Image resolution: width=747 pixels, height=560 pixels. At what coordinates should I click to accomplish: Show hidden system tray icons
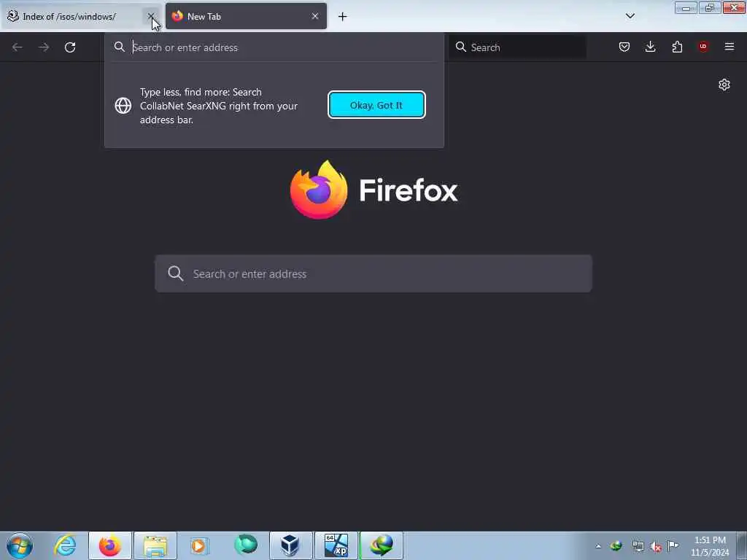tap(598, 546)
